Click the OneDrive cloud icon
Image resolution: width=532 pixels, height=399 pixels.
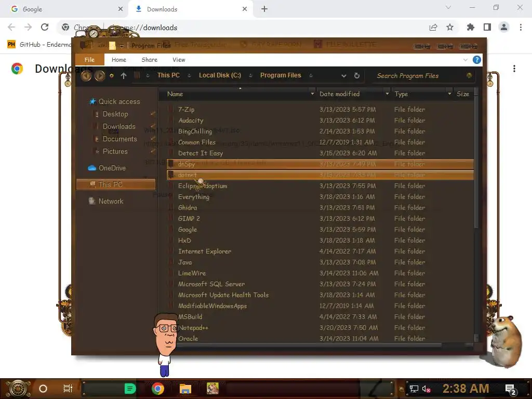pos(92,168)
